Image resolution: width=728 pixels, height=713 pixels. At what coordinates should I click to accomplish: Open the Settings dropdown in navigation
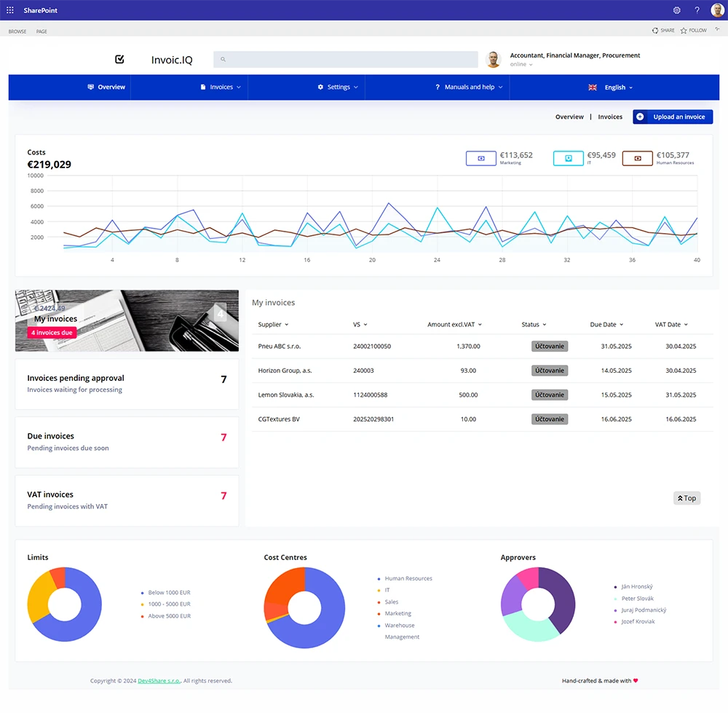(339, 87)
